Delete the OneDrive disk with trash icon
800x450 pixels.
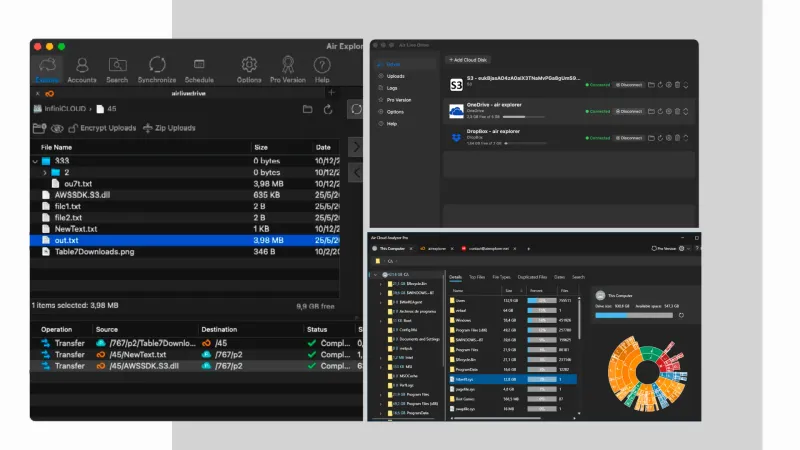[x=678, y=111]
